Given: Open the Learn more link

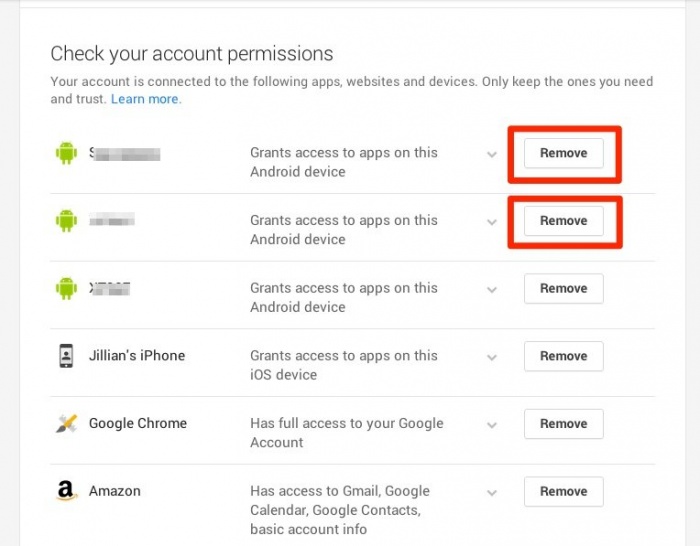Looking at the screenshot, I should tap(145, 100).
